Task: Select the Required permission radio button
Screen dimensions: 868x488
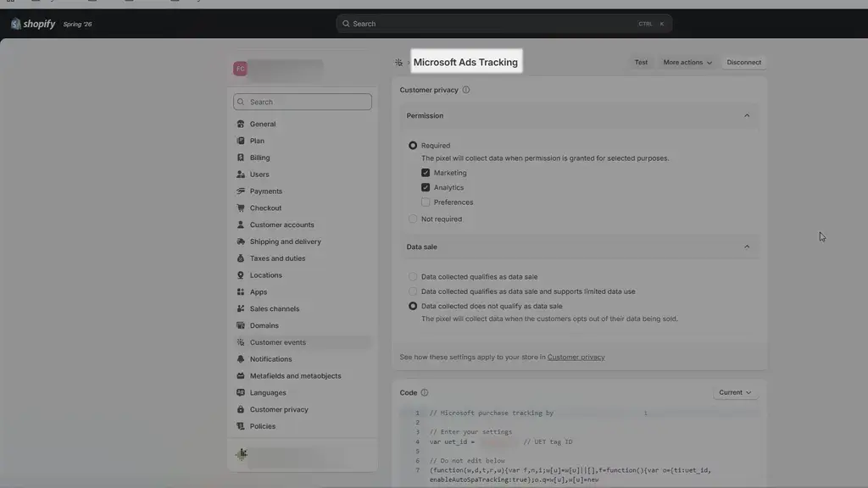Action: [413, 146]
